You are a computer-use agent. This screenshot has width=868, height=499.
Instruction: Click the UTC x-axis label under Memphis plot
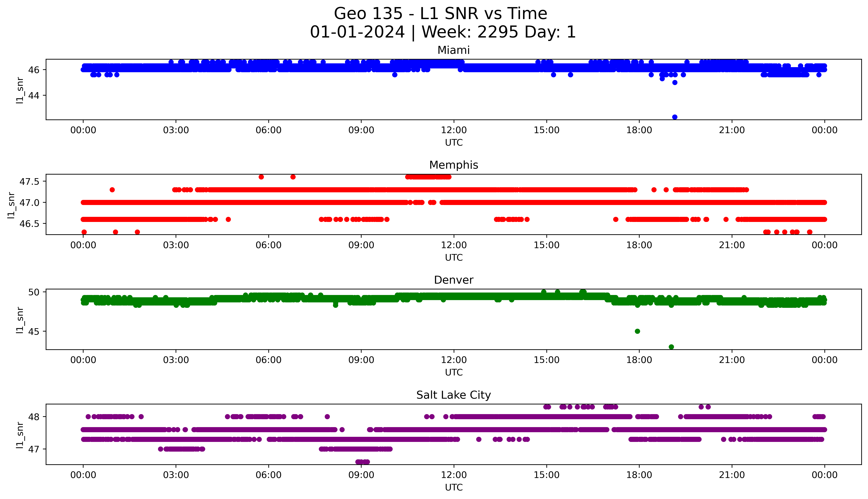tap(454, 257)
